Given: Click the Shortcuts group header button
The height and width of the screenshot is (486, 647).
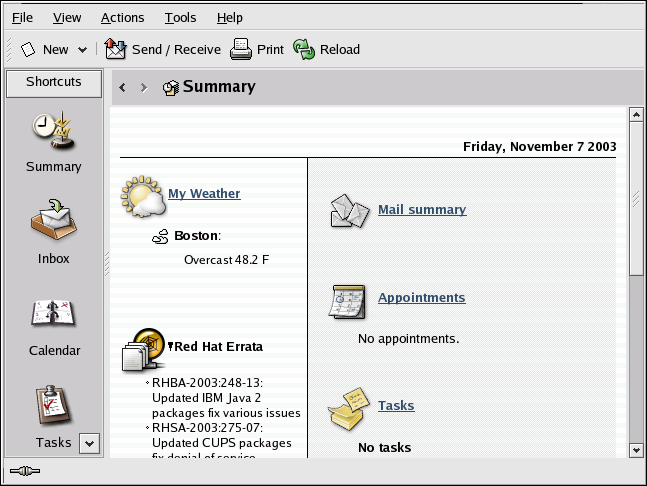Looking at the screenshot, I should tap(54, 83).
